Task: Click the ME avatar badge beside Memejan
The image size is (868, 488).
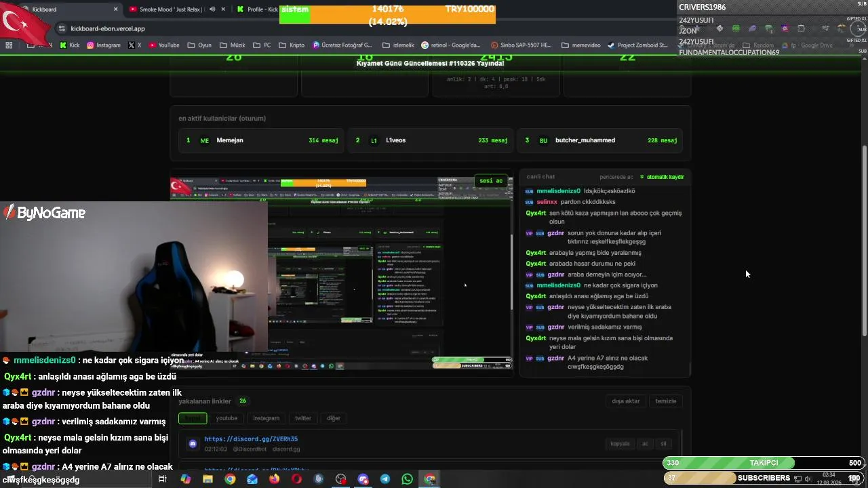Action: [x=204, y=140]
